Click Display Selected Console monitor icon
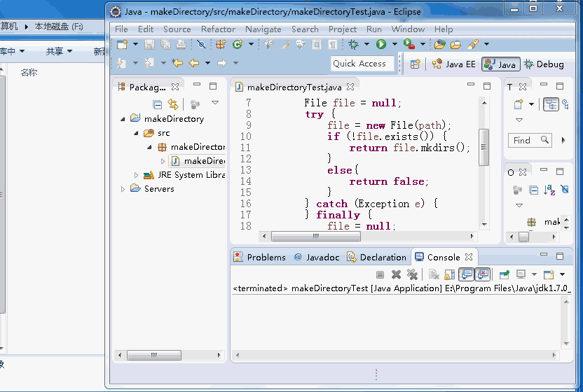This screenshot has width=583, height=392. click(x=521, y=274)
